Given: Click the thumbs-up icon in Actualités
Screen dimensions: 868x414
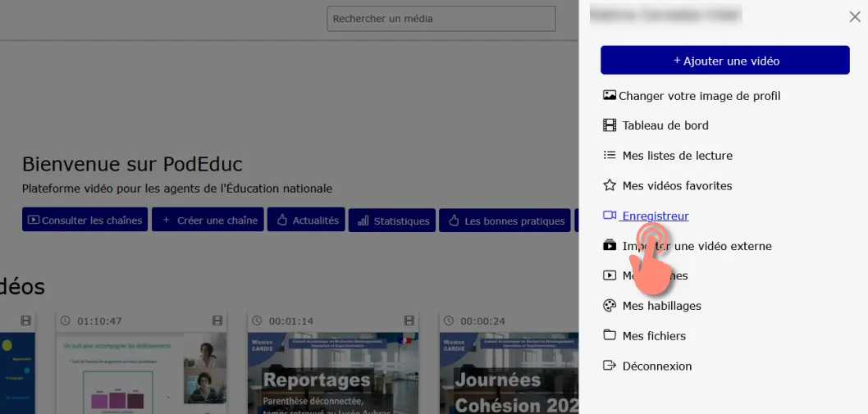Looking at the screenshot, I should pyautogui.click(x=282, y=220).
